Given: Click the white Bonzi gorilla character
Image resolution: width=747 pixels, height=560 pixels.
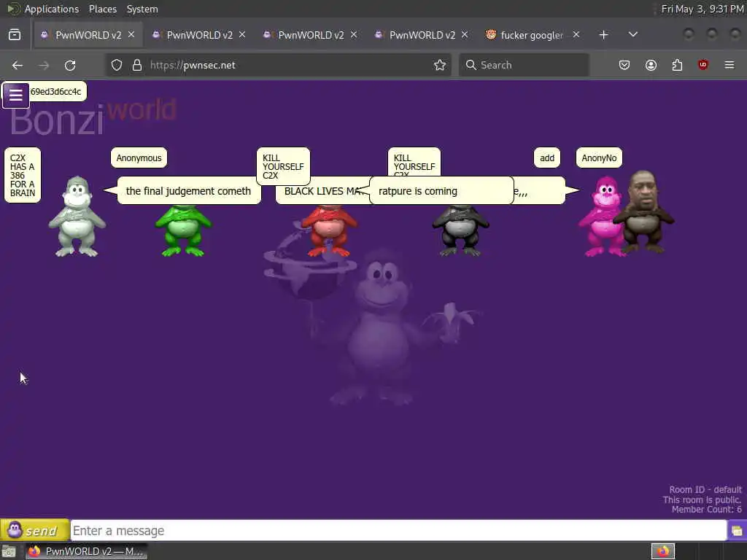Looking at the screenshot, I should (77, 217).
